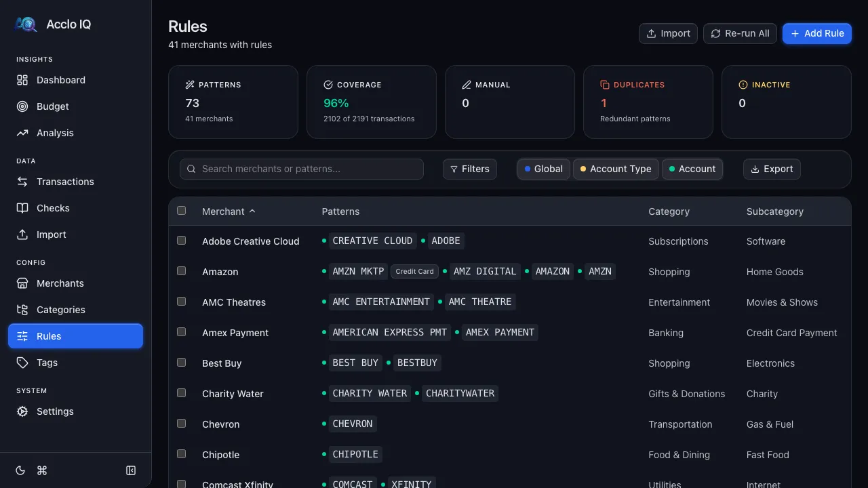Open Dashboard from the sidebar
This screenshot has height=488, width=868.
(x=75, y=80)
